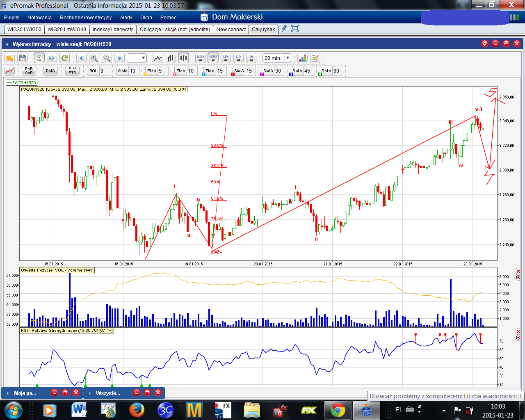The image size is (525, 420).
Task: Toggle the hourglass button in toolbar
Action: [x=39, y=58]
